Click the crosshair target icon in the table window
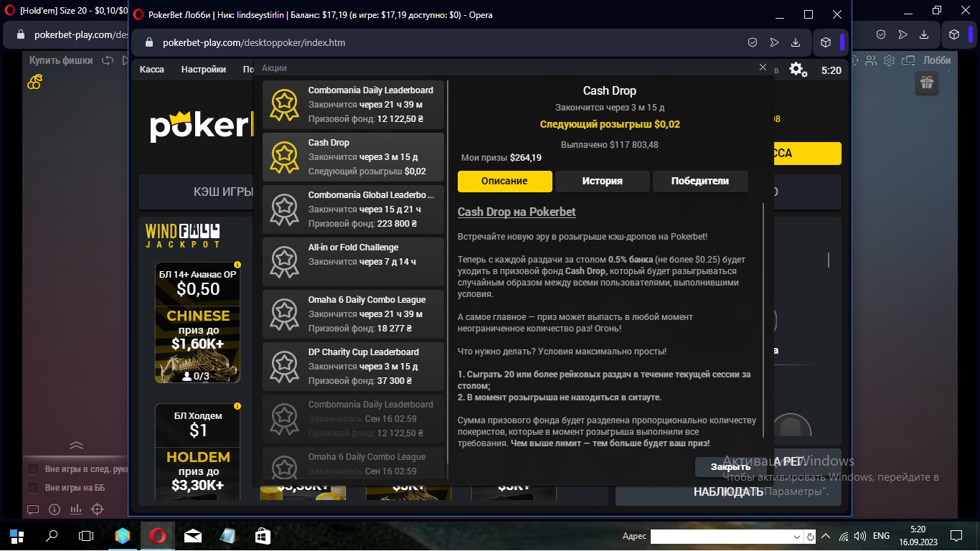This screenshot has height=551, width=980. point(97,509)
